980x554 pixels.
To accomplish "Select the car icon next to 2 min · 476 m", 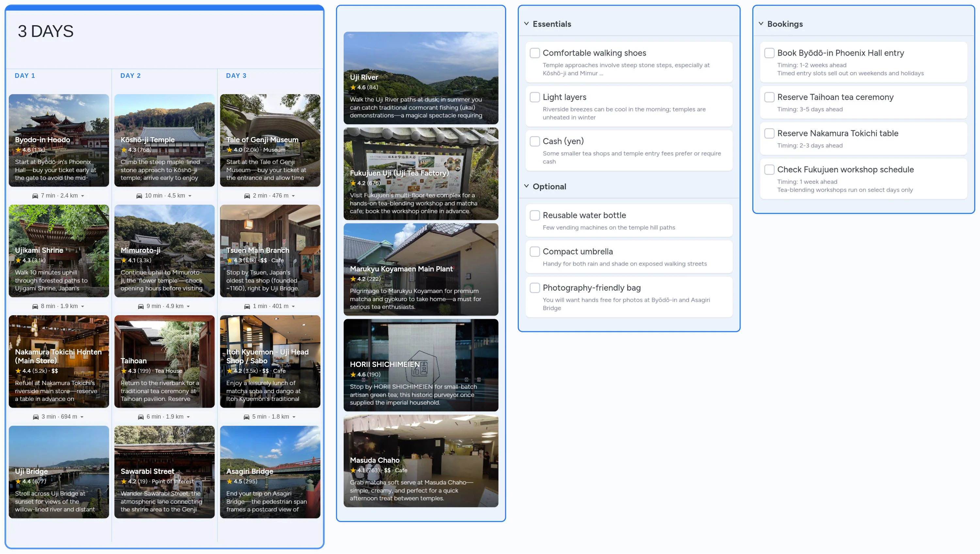I will [247, 195].
